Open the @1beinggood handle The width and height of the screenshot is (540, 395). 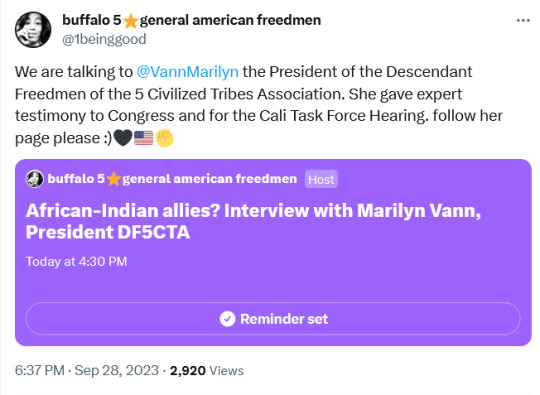click(x=104, y=39)
